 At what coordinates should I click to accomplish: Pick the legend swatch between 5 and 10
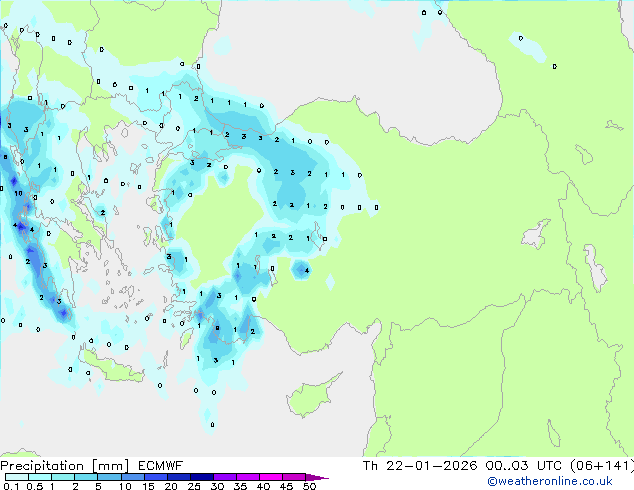[x=109, y=477]
